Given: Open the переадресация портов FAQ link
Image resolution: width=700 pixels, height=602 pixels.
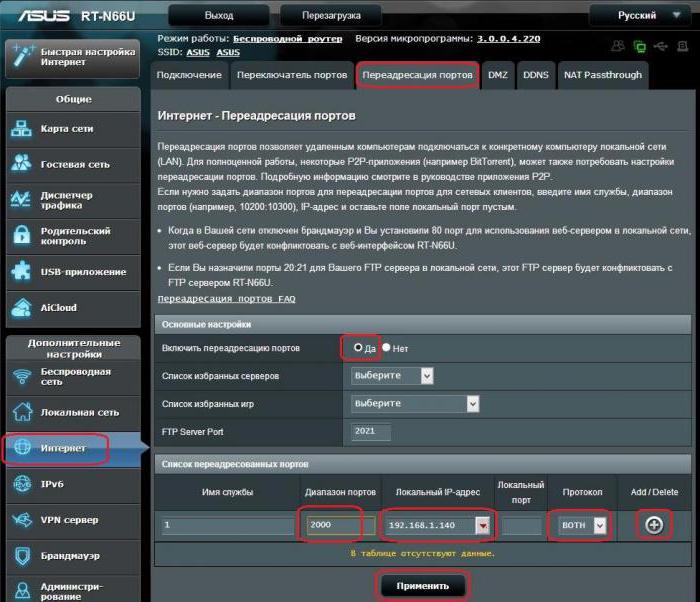Looking at the screenshot, I should [226, 299].
